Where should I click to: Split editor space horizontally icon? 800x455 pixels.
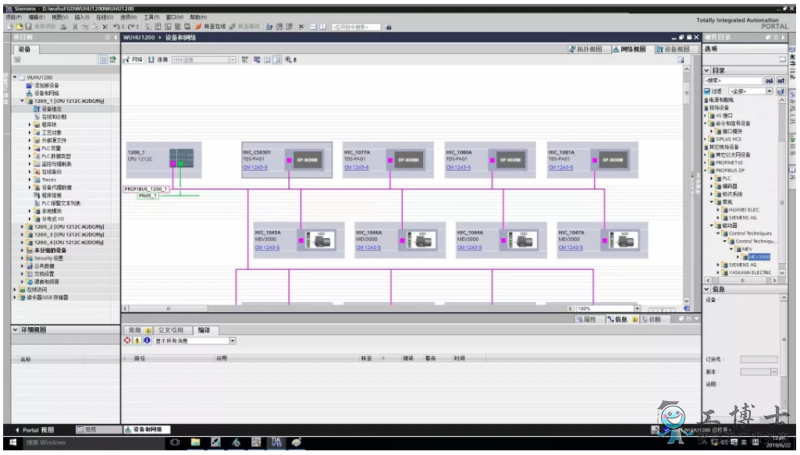[313, 27]
